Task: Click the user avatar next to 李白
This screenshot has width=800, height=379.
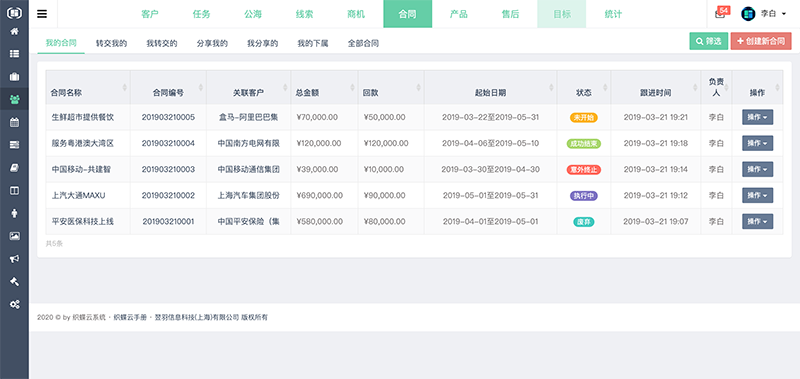Action: pos(748,14)
